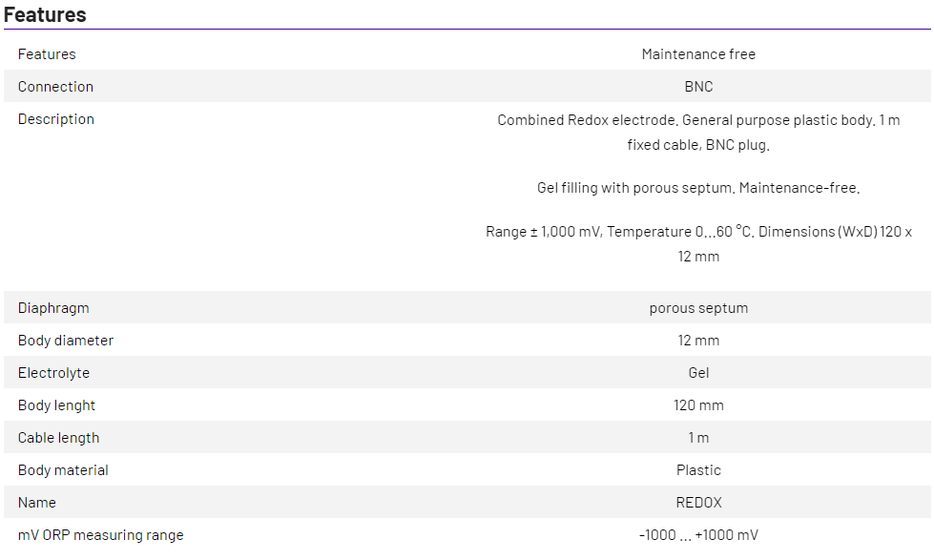Viewport: 934px width, 560px height.
Task: Click the "Electrolyte" row label
Action: [x=53, y=373]
